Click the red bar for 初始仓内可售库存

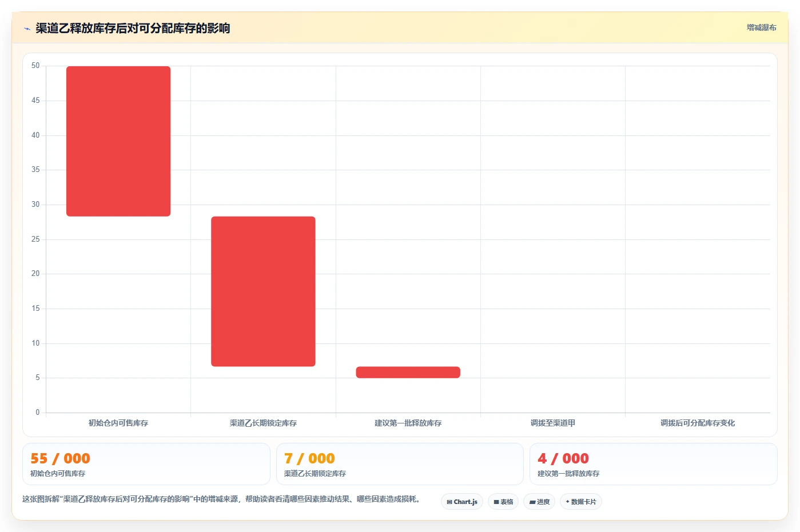pos(118,141)
